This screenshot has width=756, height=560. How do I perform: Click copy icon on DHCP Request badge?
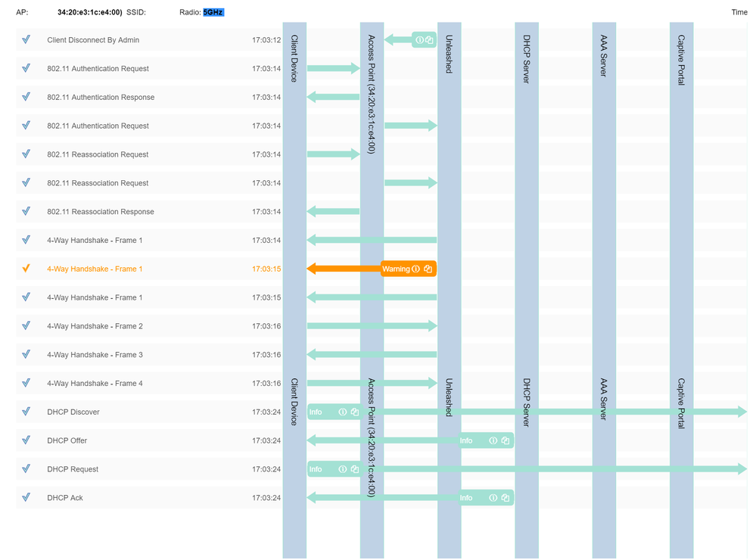click(x=354, y=470)
